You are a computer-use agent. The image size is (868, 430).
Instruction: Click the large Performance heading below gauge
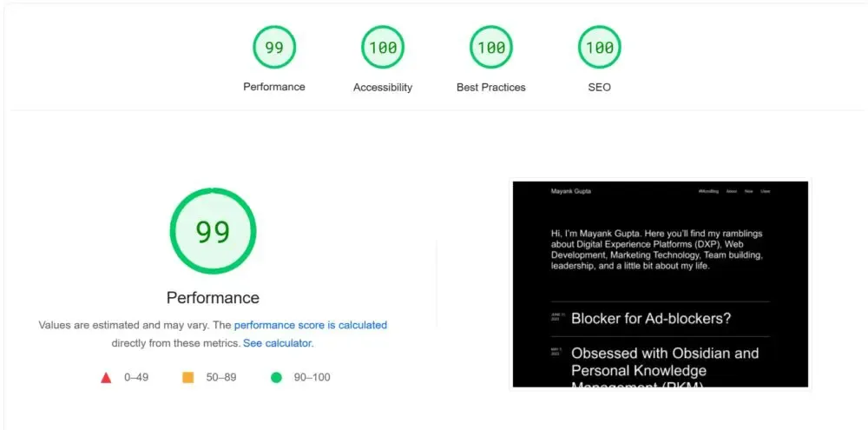coord(214,298)
